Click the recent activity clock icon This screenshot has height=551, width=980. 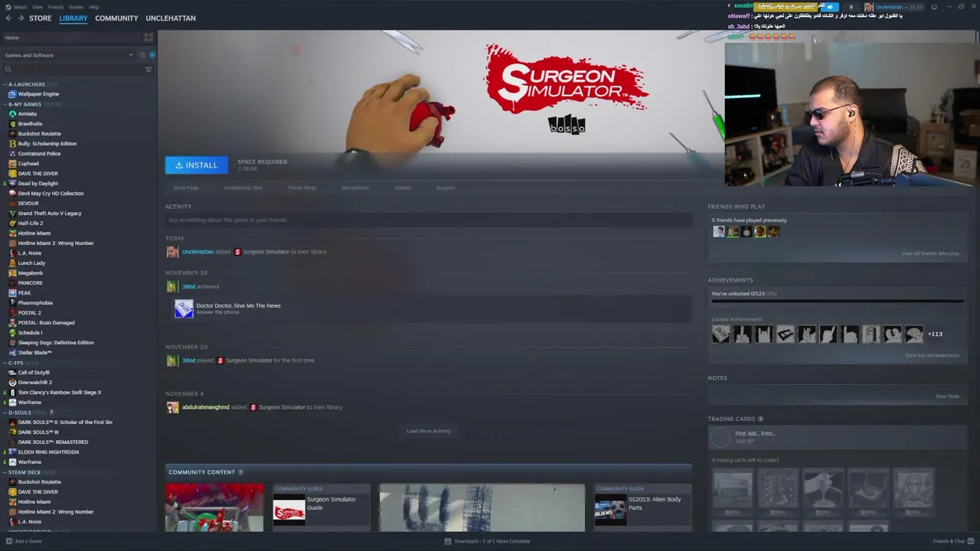coord(142,55)
